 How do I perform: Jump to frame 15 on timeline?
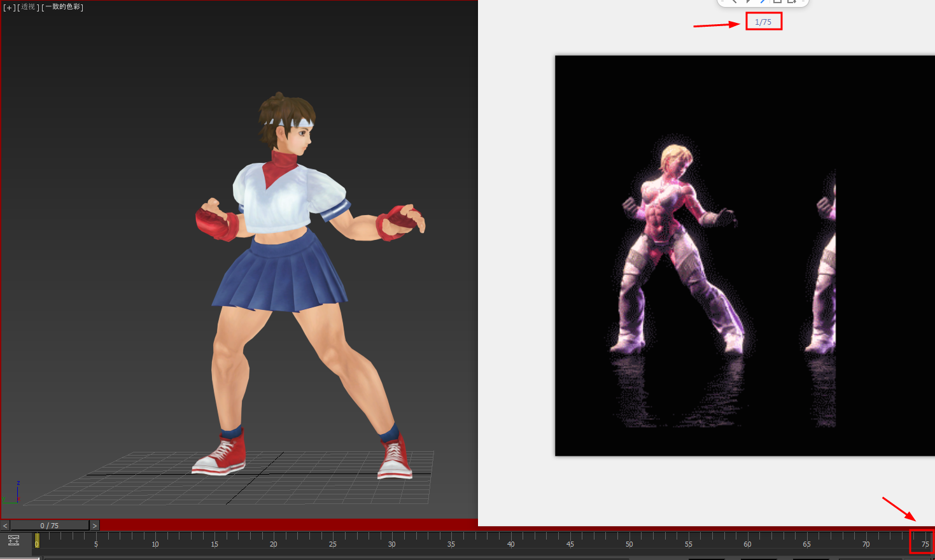214,544
